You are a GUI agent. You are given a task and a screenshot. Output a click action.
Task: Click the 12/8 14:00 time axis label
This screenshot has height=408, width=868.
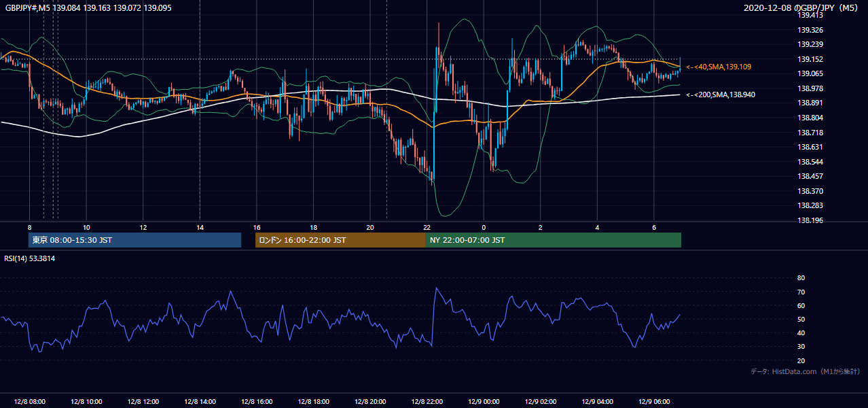tap(200, 401)
